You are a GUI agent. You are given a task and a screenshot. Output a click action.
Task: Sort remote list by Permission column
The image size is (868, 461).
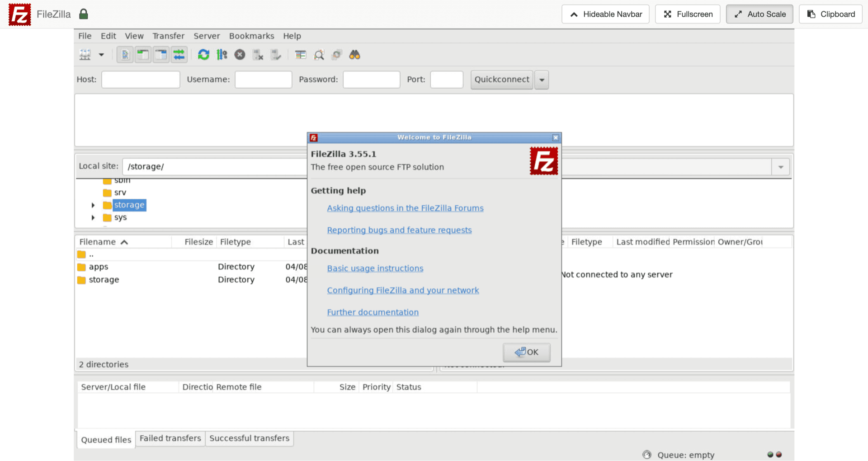pyautogui.click(x=693, y=242)
